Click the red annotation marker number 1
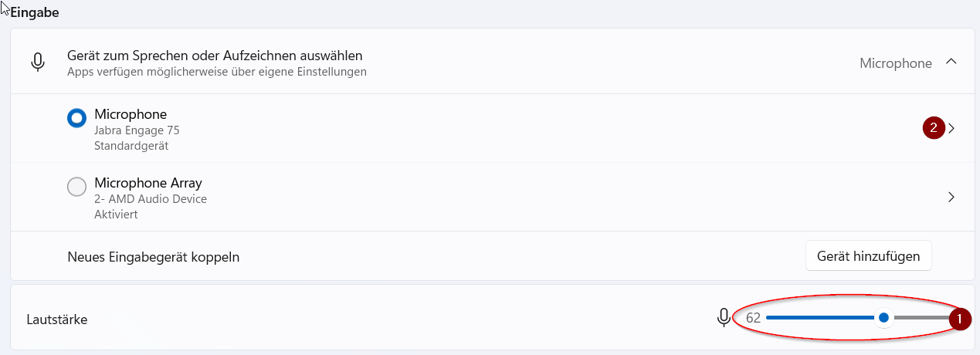980x355 pixels. [960, 318]
